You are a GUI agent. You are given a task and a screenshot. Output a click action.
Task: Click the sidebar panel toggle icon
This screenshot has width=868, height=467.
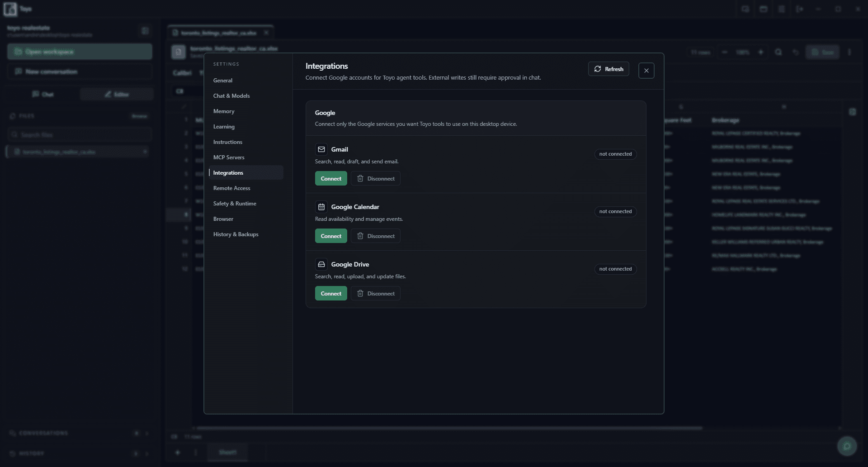(x=145, y=31)
